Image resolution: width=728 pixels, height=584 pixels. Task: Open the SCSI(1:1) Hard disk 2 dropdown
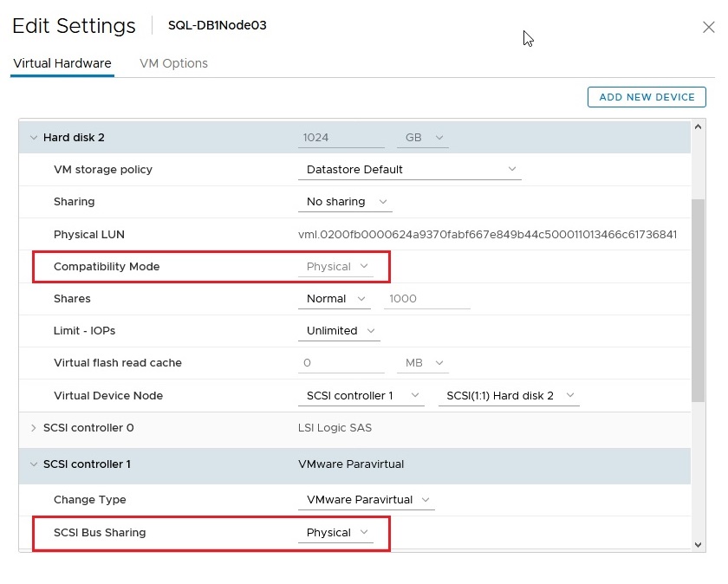click(x=508, y=396)
